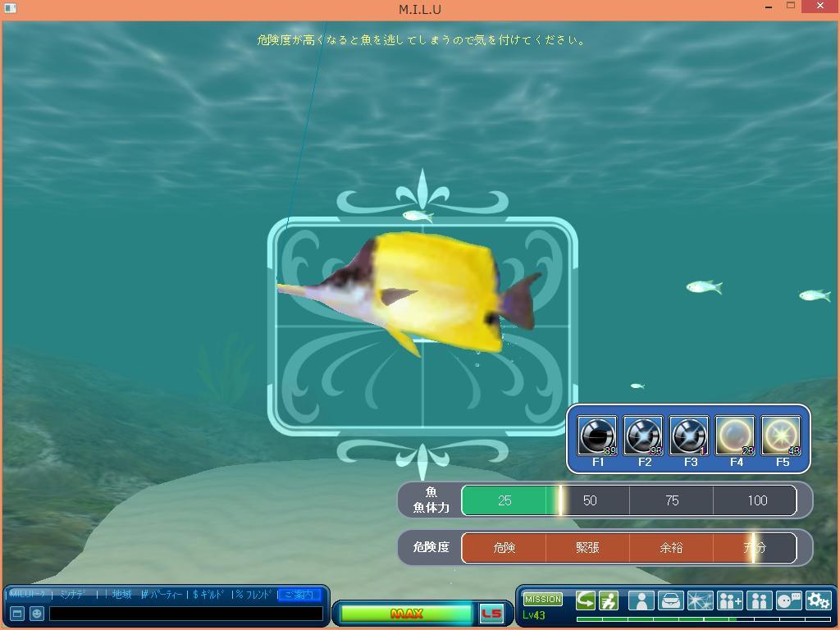Open the sparkle skills icon

[701, 600]
